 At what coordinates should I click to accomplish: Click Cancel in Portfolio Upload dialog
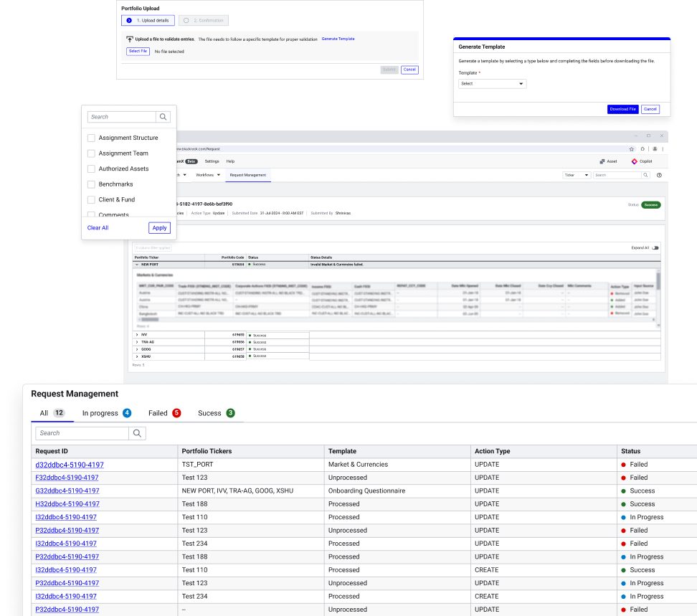(409, 70)
